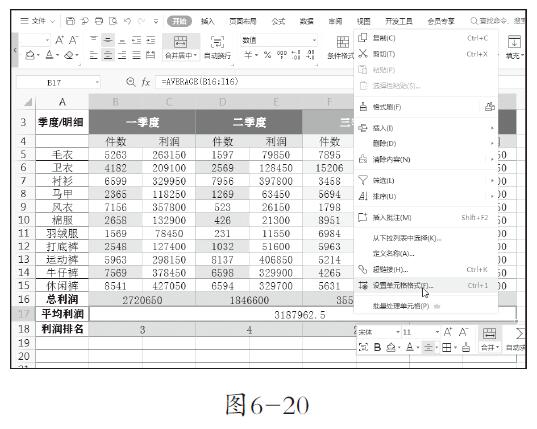Screen dimensions: 537x429
Task: Open the name box dropdown showing B17
Action: click(x=97, y=83)
